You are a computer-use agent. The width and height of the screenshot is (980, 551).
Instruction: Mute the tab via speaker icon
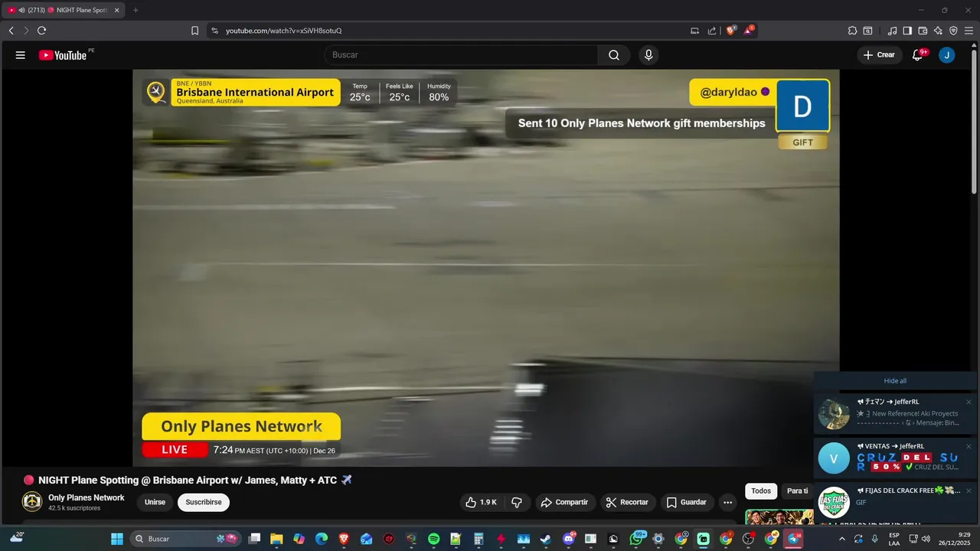tap(21, 10)
